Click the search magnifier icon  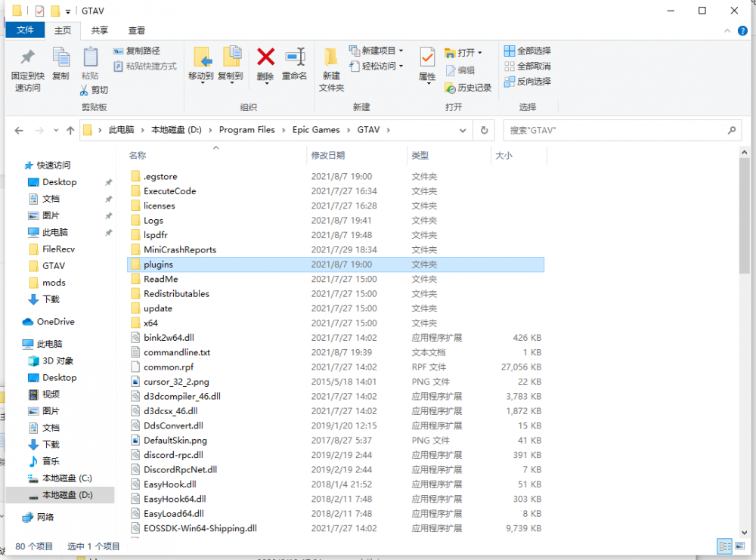(731, 130)
